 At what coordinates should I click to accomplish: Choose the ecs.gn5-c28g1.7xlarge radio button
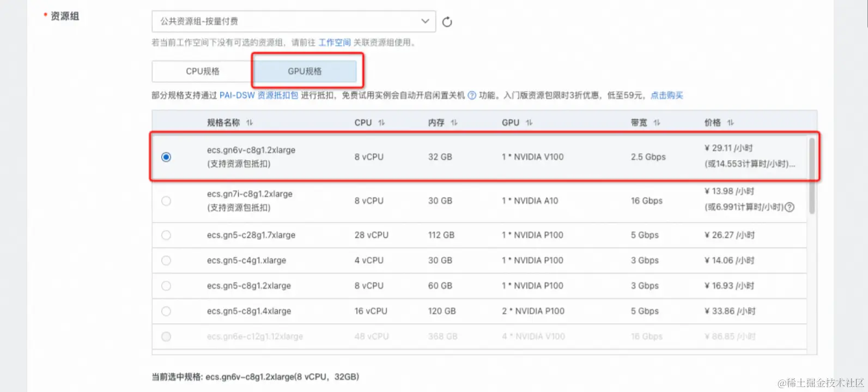coord(166,235)
